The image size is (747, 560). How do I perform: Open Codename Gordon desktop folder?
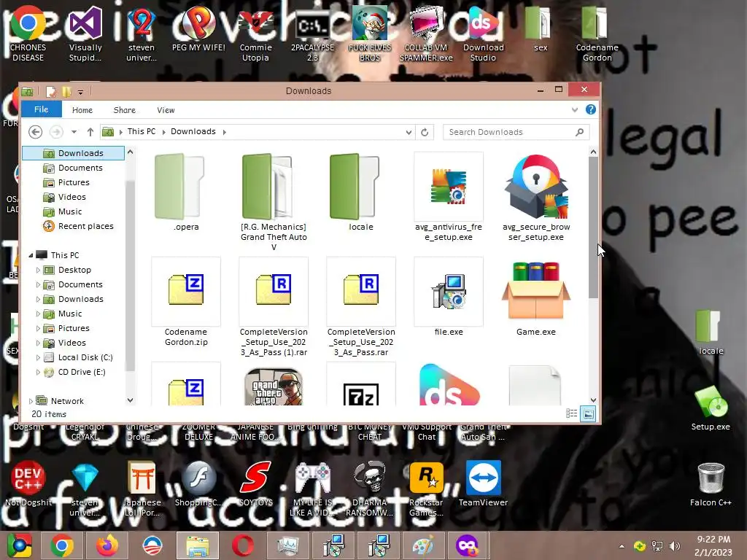click(597, 34)
